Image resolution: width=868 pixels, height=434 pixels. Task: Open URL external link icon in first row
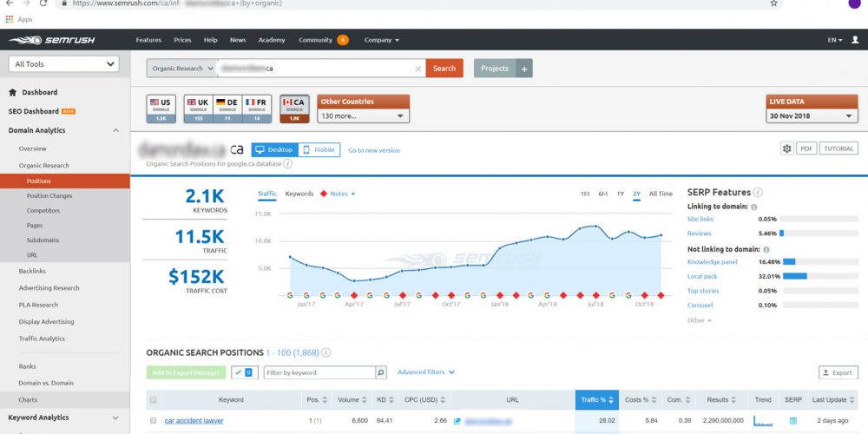click(x=457, y=421)
